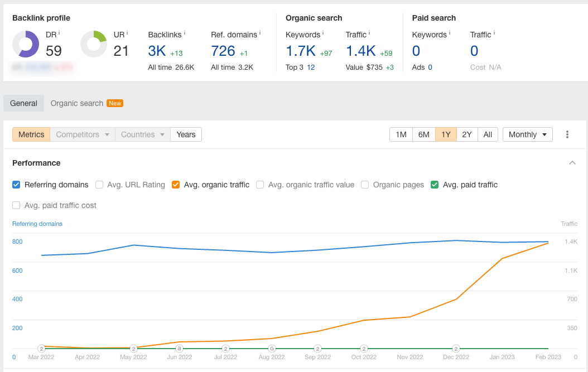588x372 pixels.
Task: Click the DR info icon
Action: pyautogui.click(x=59, y=33)
